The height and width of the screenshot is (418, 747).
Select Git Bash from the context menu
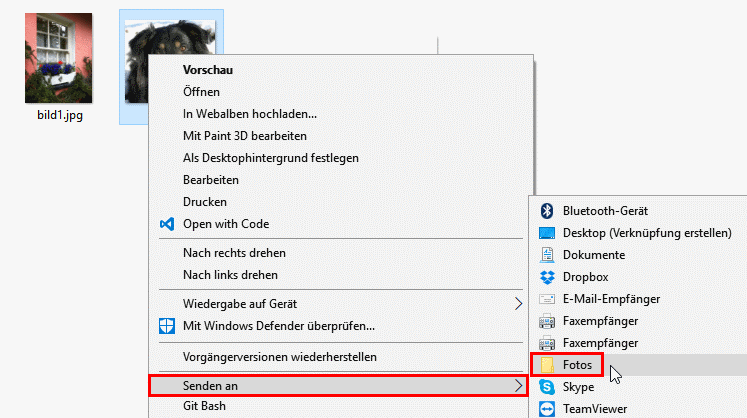[204, 406]
